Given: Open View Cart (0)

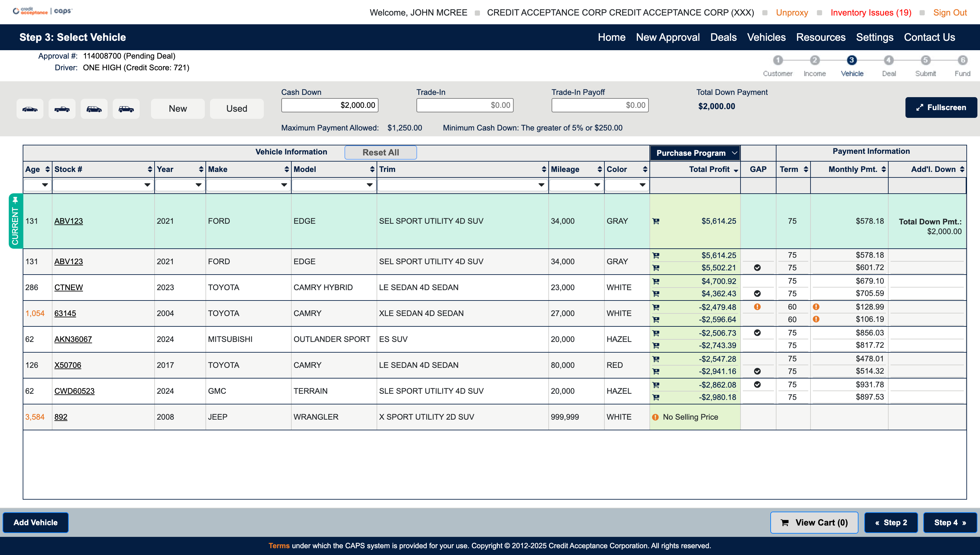Looking at the screenshot, I should [x=814, y=523].
